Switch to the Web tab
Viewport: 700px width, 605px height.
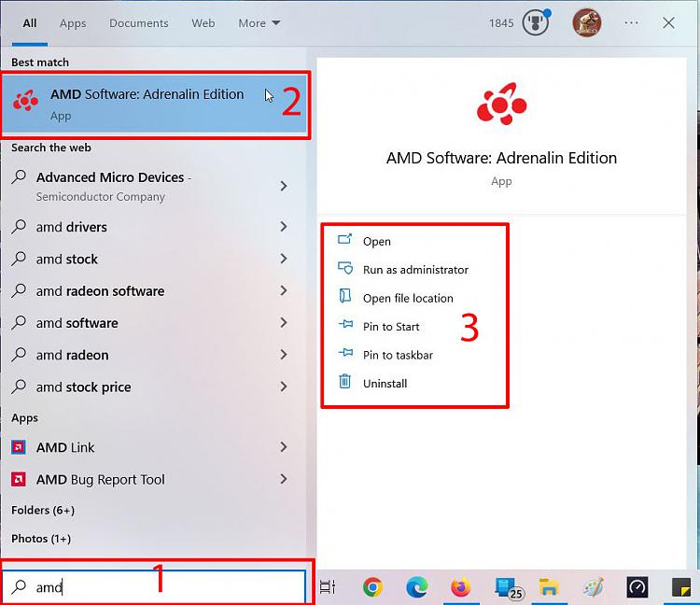pos(203,23)
